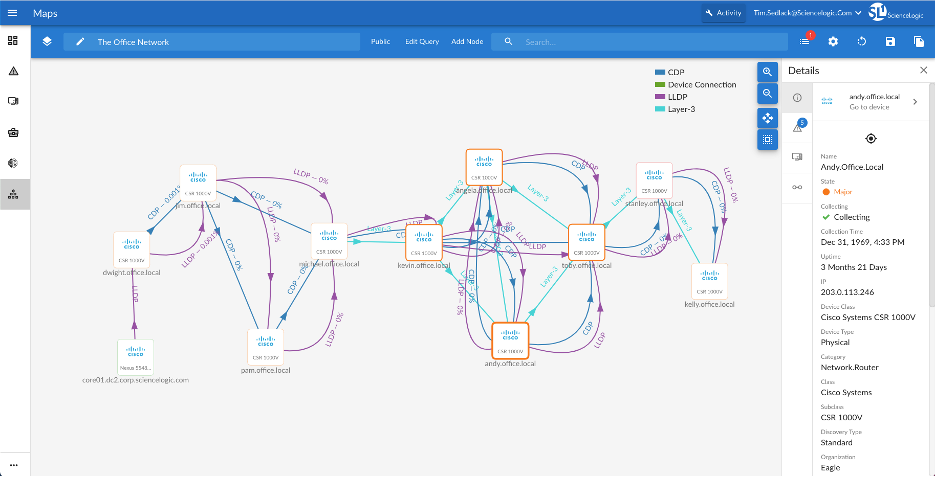Select the andy.office.local node

coord(510,341)
